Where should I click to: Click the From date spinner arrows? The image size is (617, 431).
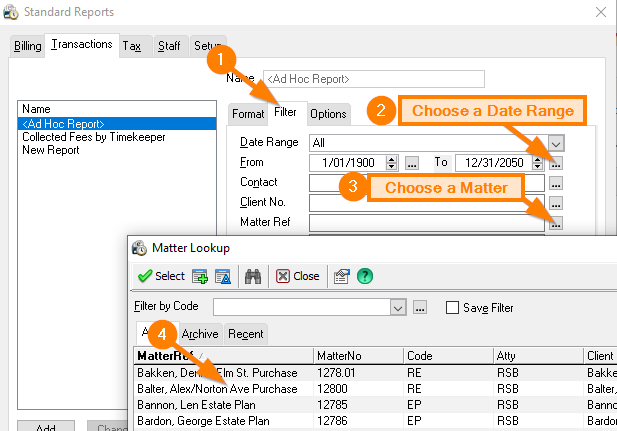point(392,163)
